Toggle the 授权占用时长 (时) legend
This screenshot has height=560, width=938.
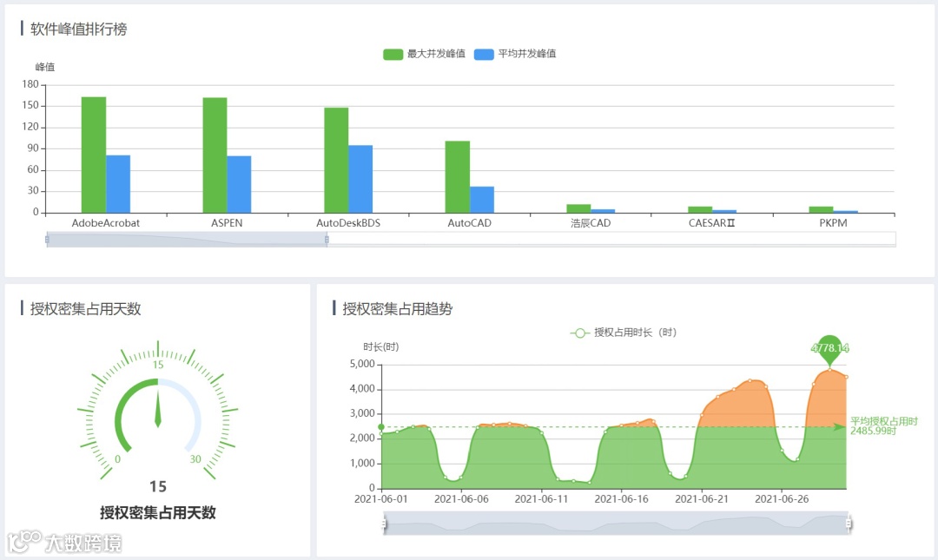pyautogui.click(x=623, y=333)
